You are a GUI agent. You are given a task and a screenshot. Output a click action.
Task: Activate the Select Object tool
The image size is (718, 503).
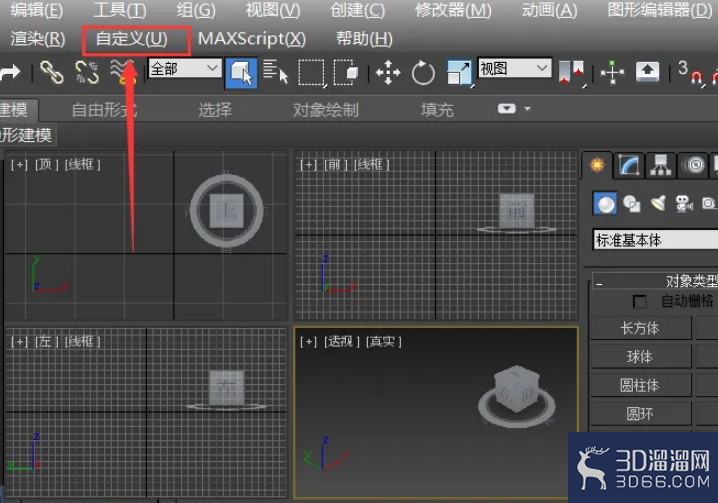coord(241,72)
